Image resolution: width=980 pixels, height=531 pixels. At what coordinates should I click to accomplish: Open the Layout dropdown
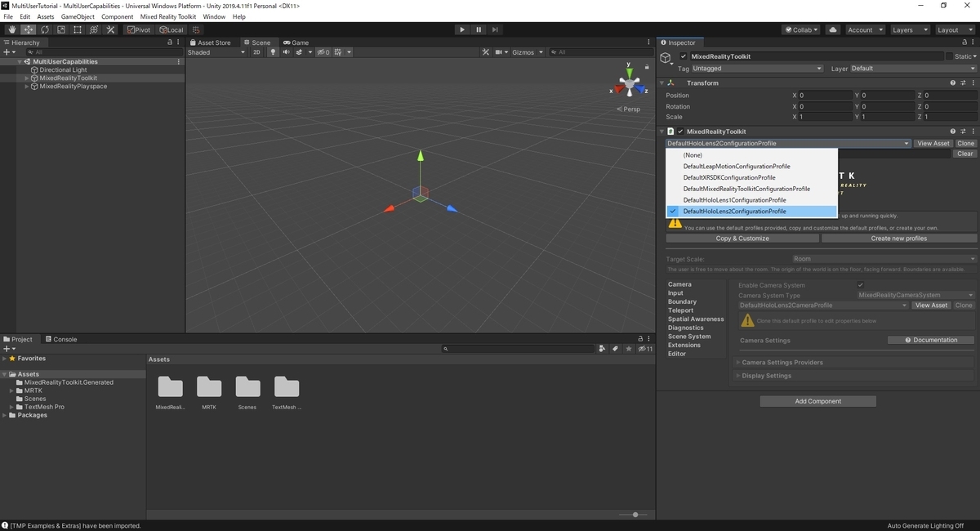point(955,29)
